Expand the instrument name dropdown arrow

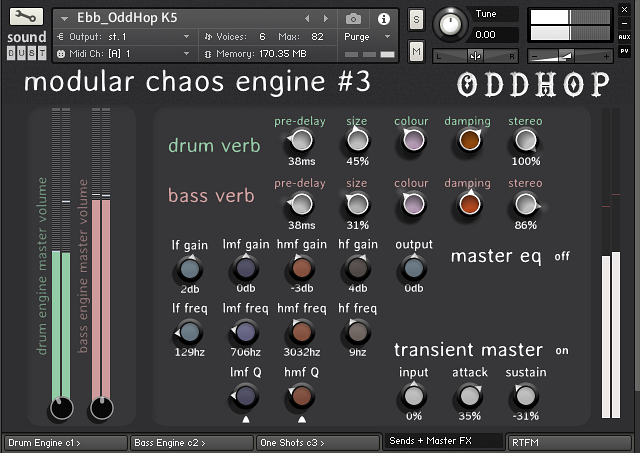coord(64,18)
